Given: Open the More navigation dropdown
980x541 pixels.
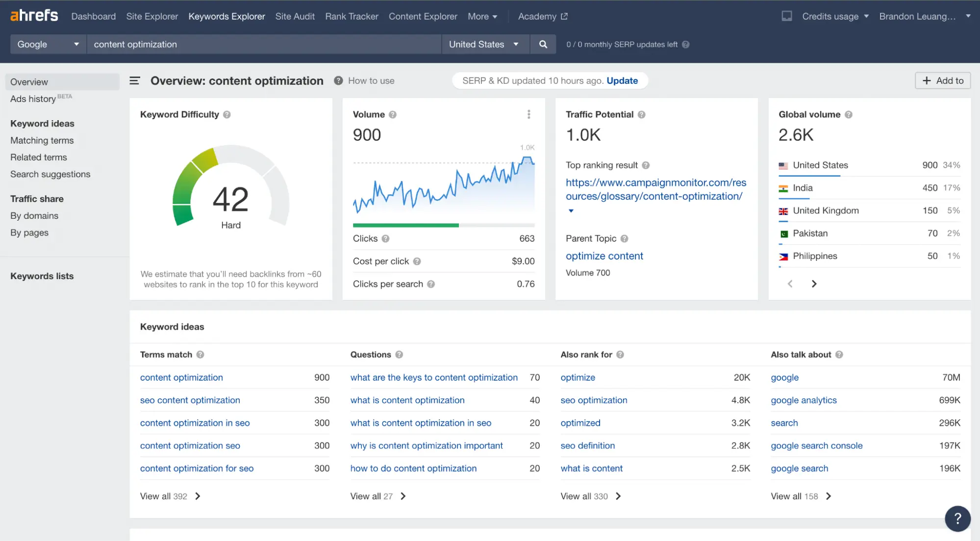Looking at the screenshot, I should (x=482, y=16).
